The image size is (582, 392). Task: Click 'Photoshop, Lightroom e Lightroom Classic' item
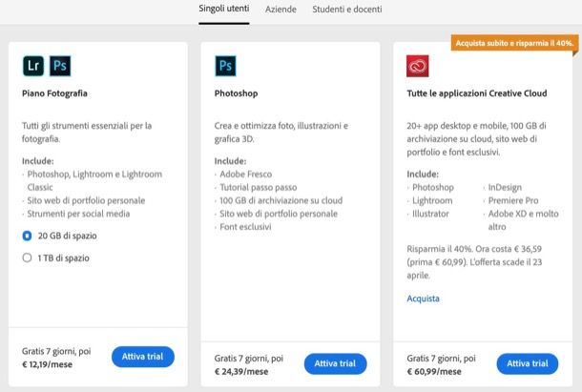pos(94,181)
